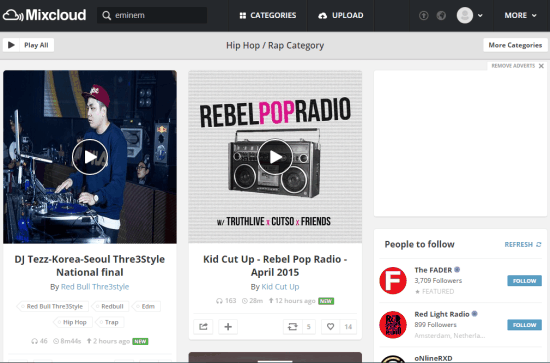550x363 pixels.
Task: Click the share icon on Rebel Pop Radio
Action: pyautogui.click(x=203, y=327)
